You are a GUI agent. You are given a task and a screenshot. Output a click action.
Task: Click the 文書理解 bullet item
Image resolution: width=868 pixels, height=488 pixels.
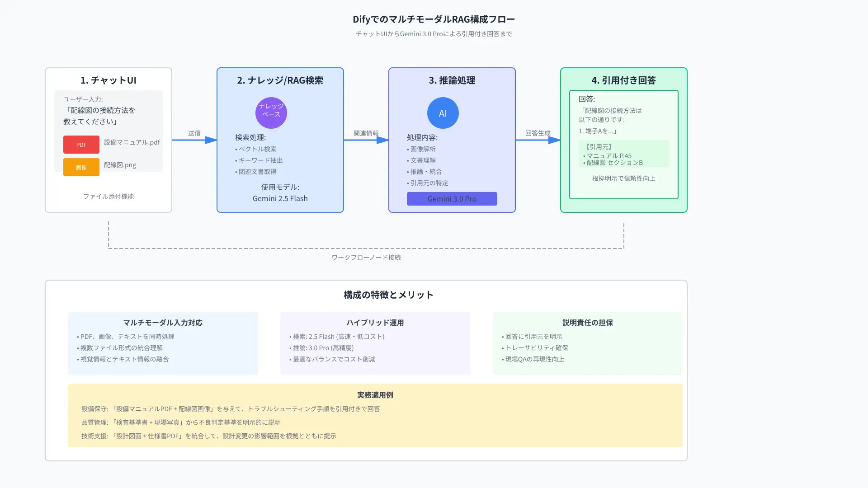[421, 160]
